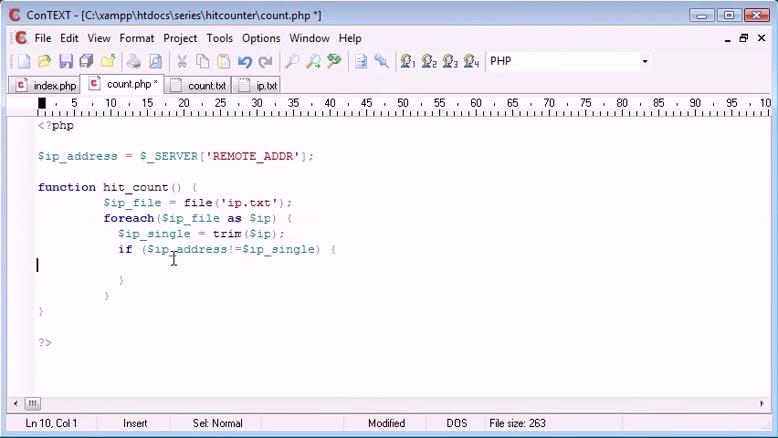The image size is (778, 438).
Task: Print the document with printer icon
Action: (133, 62)
